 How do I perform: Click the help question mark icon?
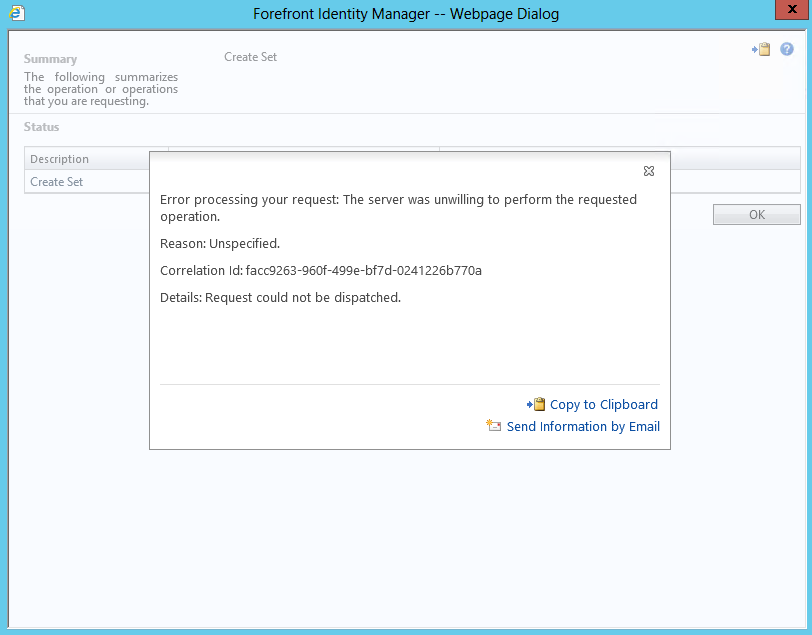pyautogui.click(x=787, y=49)
